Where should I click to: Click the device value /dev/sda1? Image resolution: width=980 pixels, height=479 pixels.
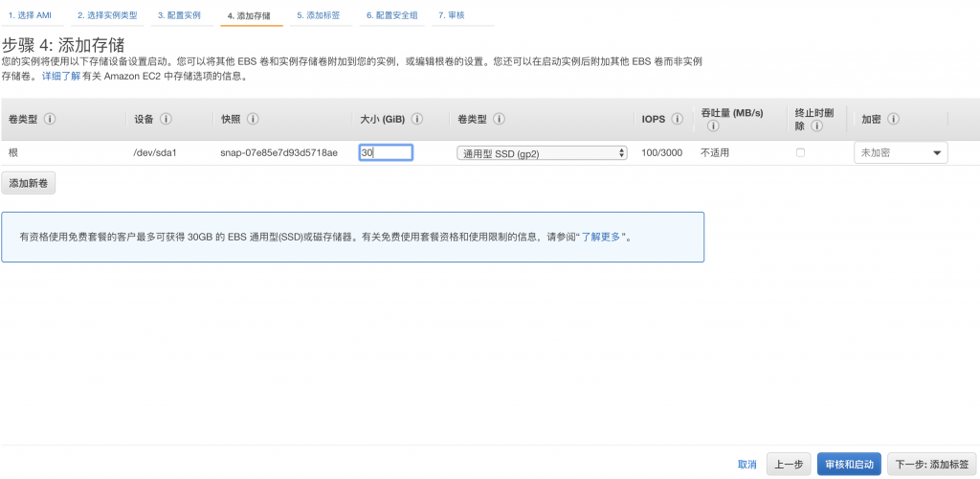tap(155, 152)
